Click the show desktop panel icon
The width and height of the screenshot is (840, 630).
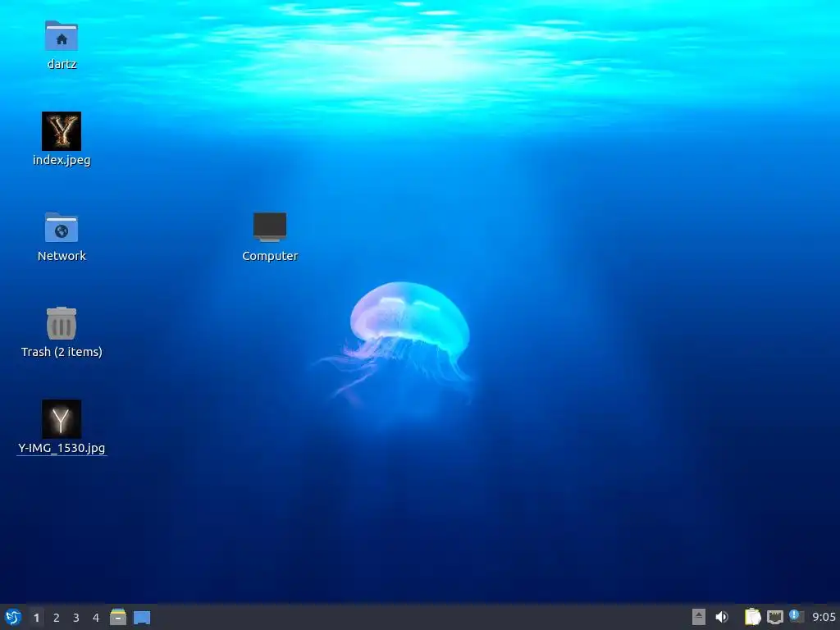(142, 618)
